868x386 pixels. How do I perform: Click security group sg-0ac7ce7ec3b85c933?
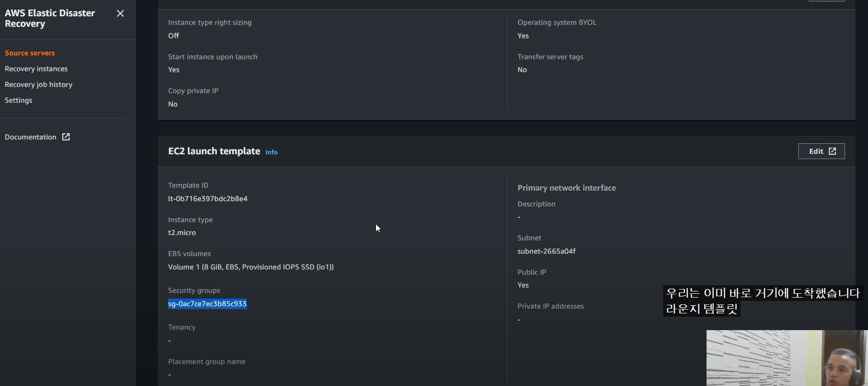pos(207,304)
